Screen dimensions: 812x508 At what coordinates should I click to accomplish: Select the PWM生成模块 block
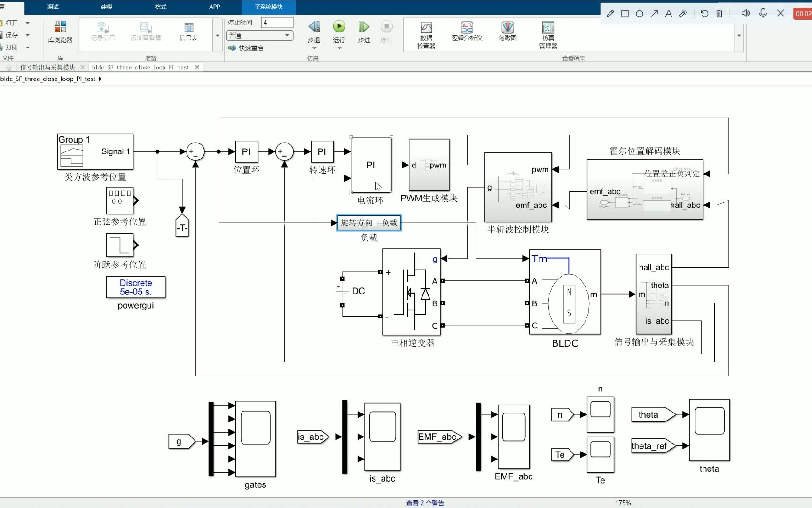tap(429, 165)
